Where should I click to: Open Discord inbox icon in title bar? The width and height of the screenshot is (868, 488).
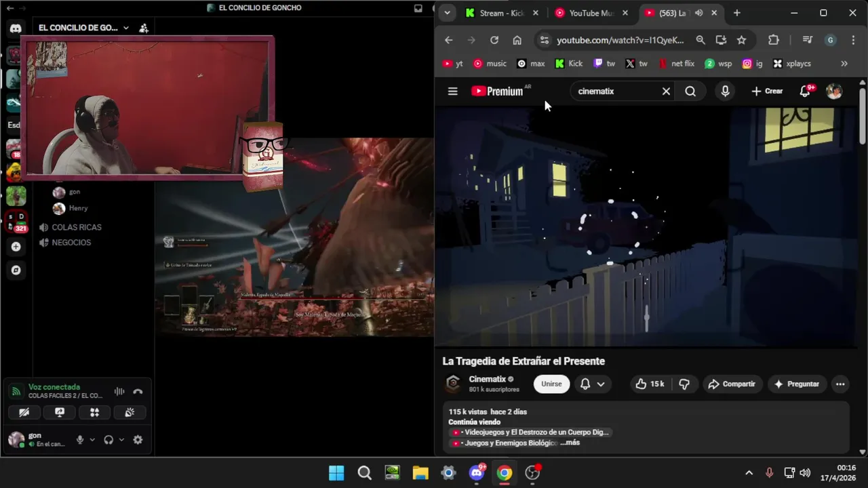coord(418,8)
